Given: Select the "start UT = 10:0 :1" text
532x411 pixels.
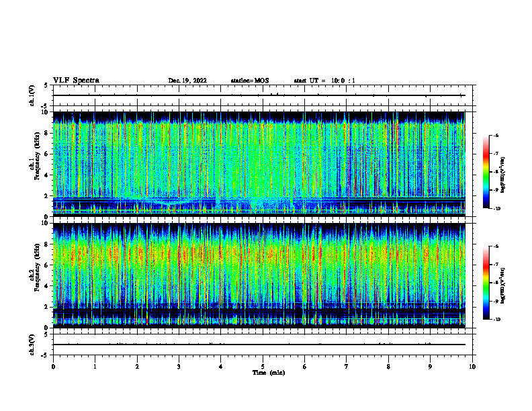Looking at the screenshot, I should tap(324, 81).
